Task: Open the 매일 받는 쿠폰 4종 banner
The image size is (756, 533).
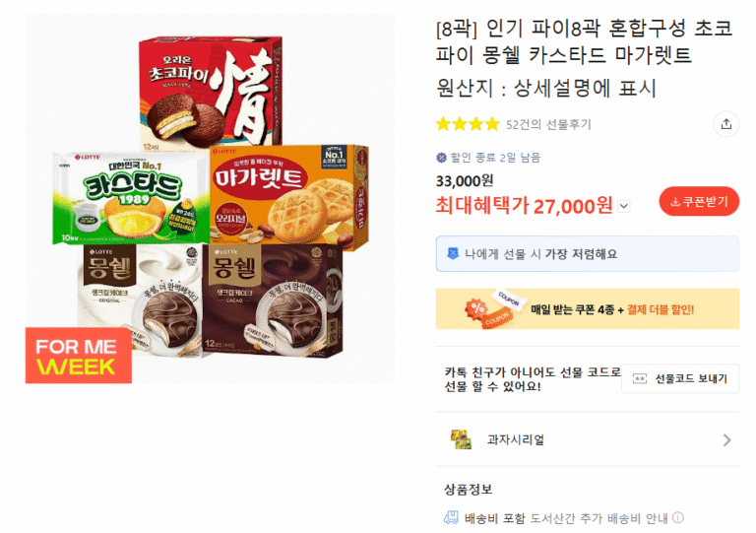Action: (x=588, y=308)
